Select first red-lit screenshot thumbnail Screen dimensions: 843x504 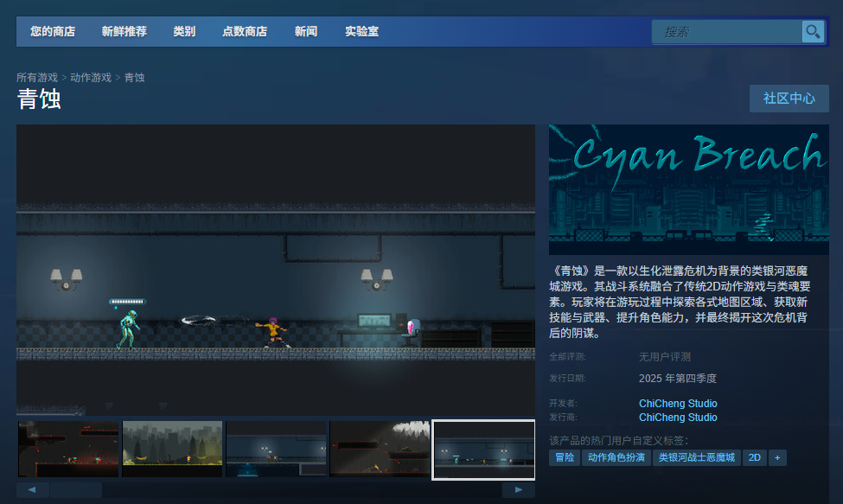pyautogui.click(x=68, y=450)
